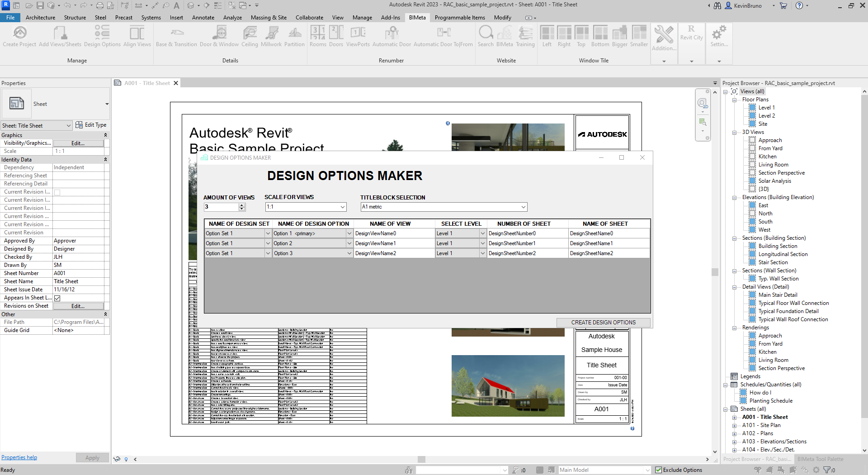Select the Planting Schedule item

[x=771, y=401]
